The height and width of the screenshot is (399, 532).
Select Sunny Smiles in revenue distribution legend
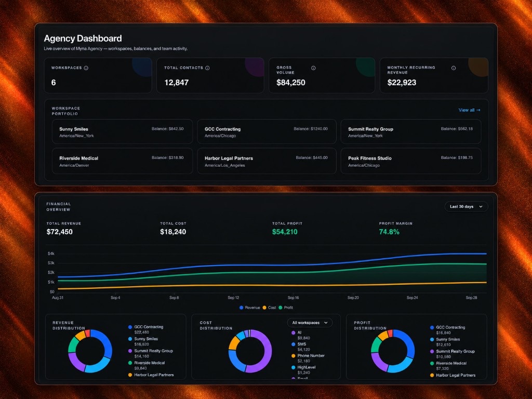pos(143,339)
